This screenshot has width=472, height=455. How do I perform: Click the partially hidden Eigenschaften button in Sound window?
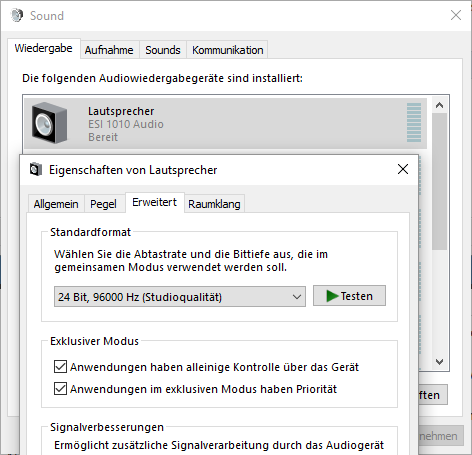point(433,395)
